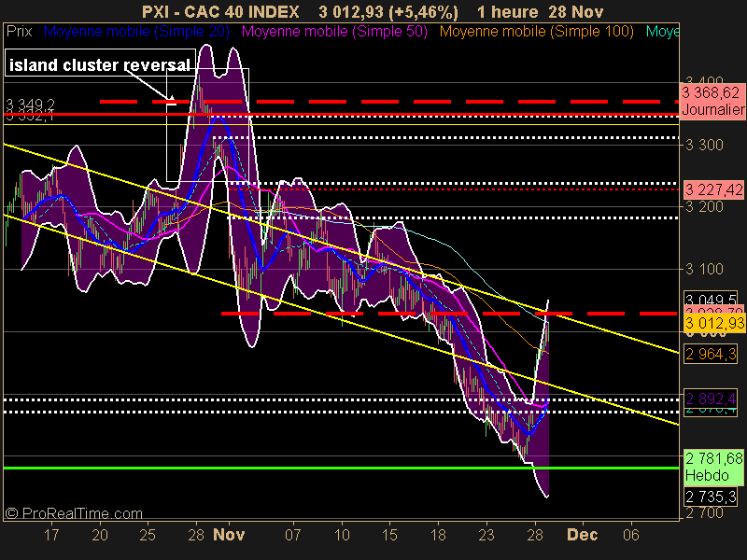Image resolution: width=747 pixels, height=560 pixels.
Task: Click the 06 date tick on time axis
Action: (631, 535)
